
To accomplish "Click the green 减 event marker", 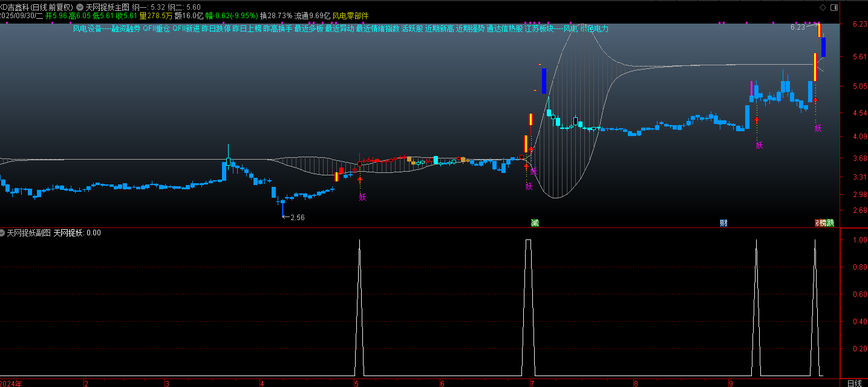I will (535, 223).
